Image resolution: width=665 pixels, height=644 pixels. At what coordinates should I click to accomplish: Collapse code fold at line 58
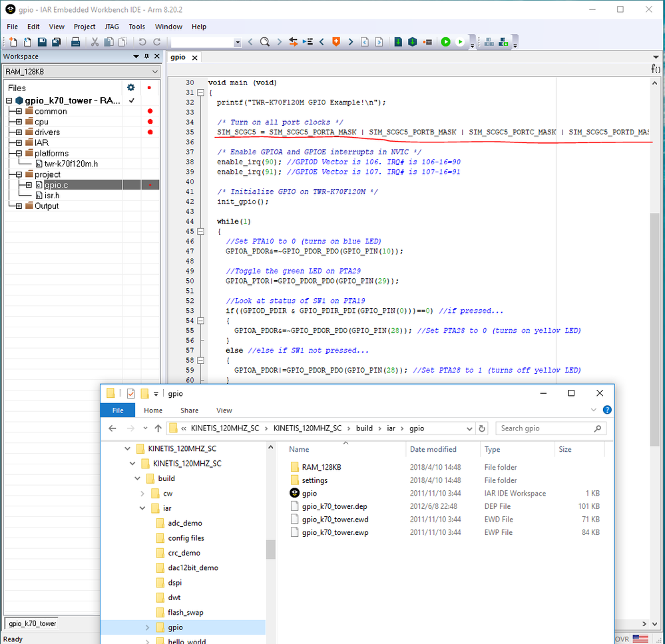point(200,361)
